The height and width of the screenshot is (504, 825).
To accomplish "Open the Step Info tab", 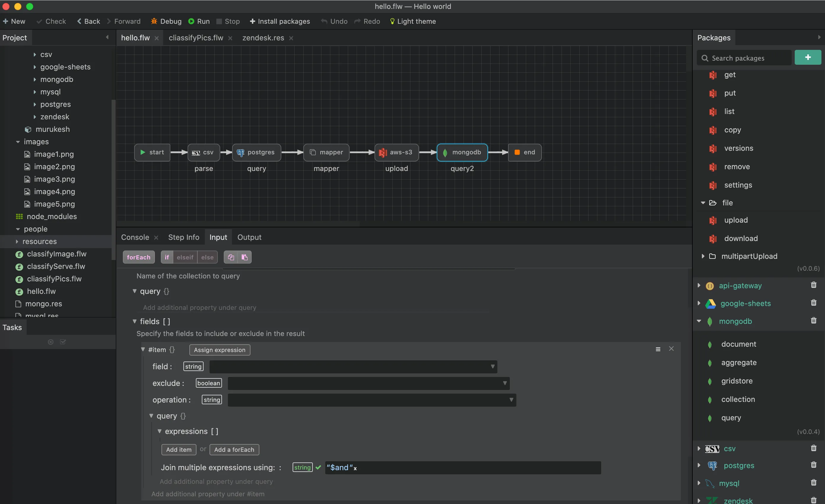I will click(183, 237).
